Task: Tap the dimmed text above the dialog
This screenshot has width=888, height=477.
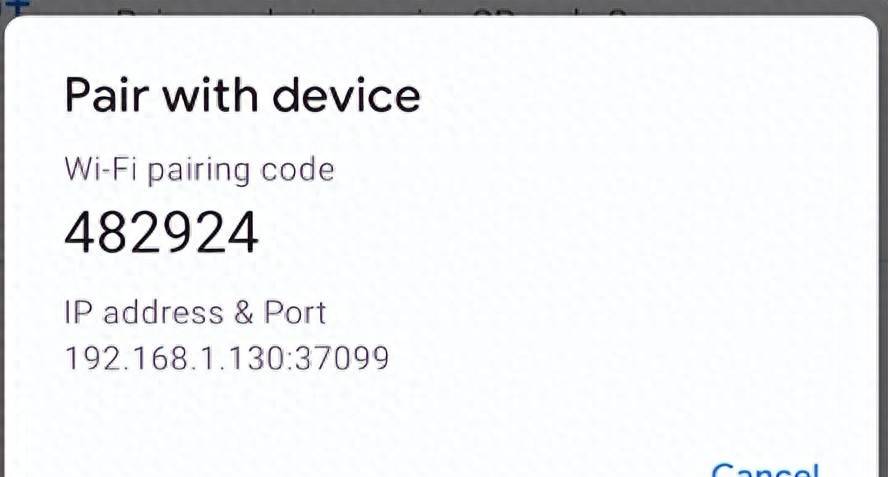Action: [380, 10]
